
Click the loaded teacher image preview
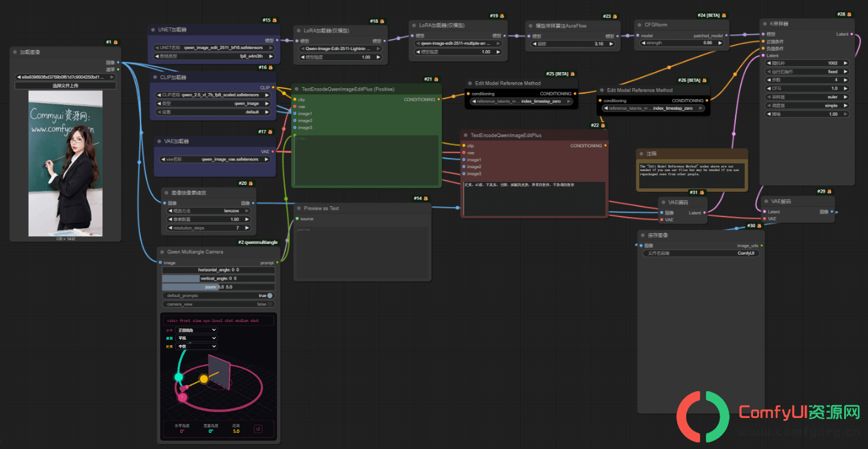coord(66,163)
